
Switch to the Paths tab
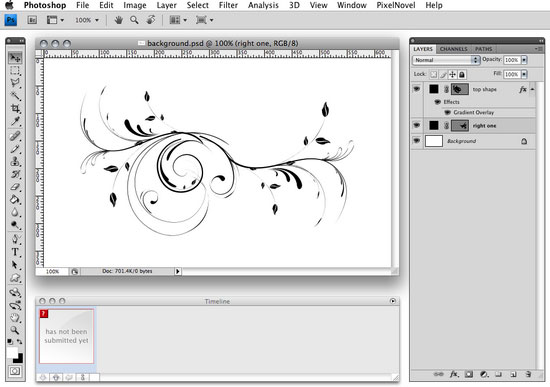484,49
